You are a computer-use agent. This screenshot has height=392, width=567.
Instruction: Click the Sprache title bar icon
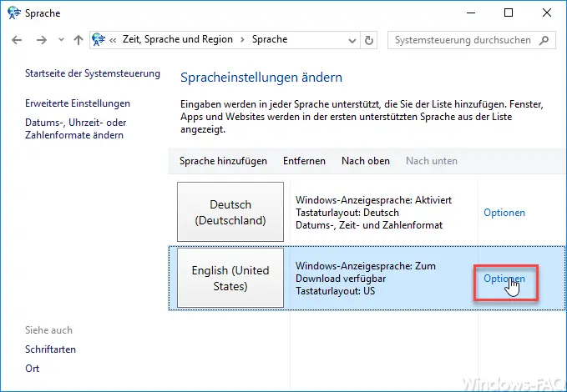13,13
